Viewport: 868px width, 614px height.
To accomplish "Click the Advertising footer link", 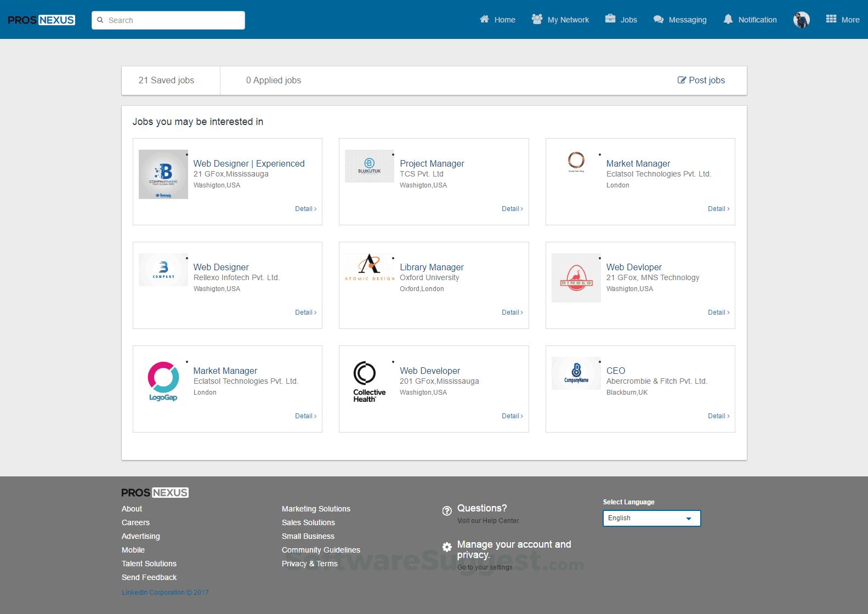I will click(141, 536).
